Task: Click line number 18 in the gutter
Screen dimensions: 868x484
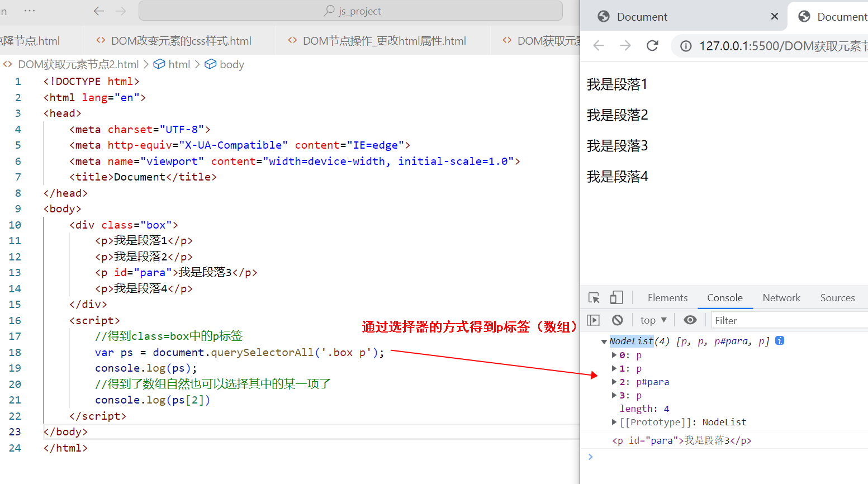Action: (x=15, y=352)
